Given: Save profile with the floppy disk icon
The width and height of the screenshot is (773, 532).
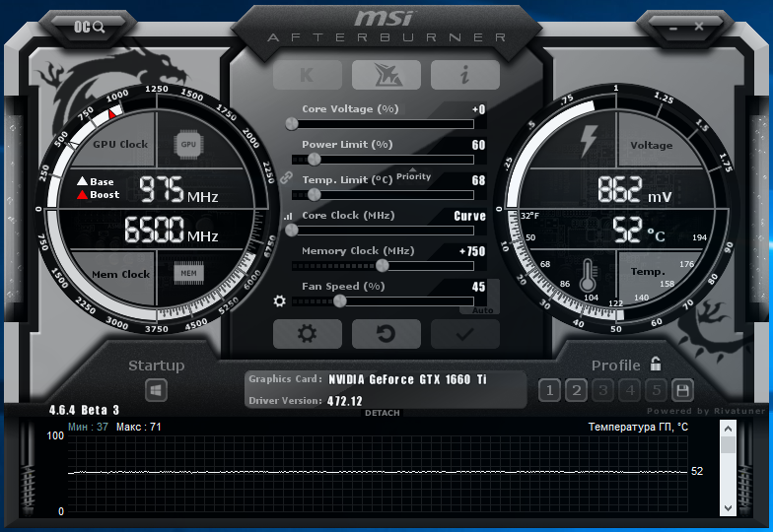Looking at the screenshot, I should click(x=682, y=391).
